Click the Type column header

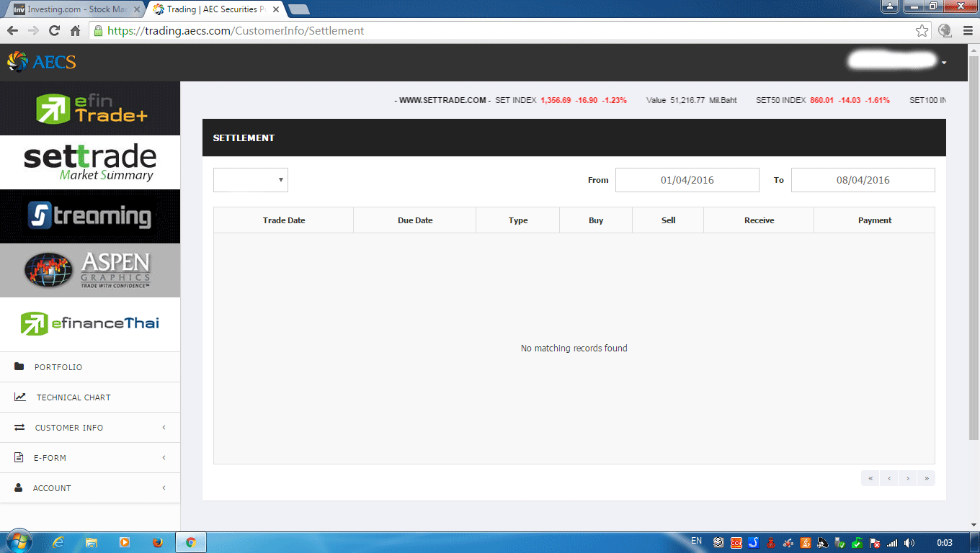click(x=518, y=220)
